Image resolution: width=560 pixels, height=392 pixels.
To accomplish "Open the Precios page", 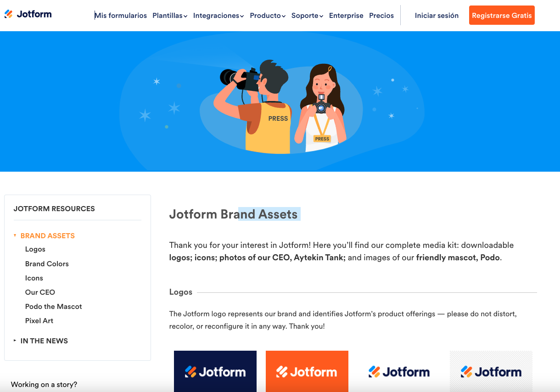I will coord(381,16).
